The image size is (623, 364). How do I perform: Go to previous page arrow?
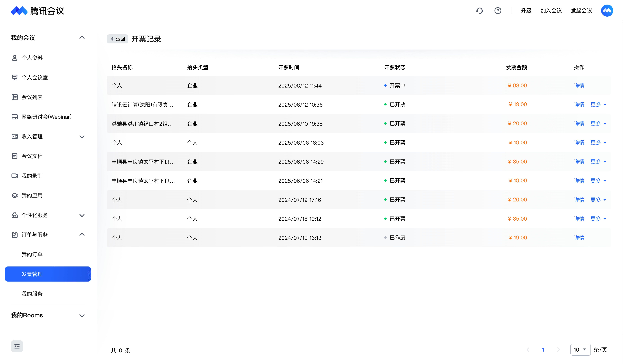tap(528, 350)
